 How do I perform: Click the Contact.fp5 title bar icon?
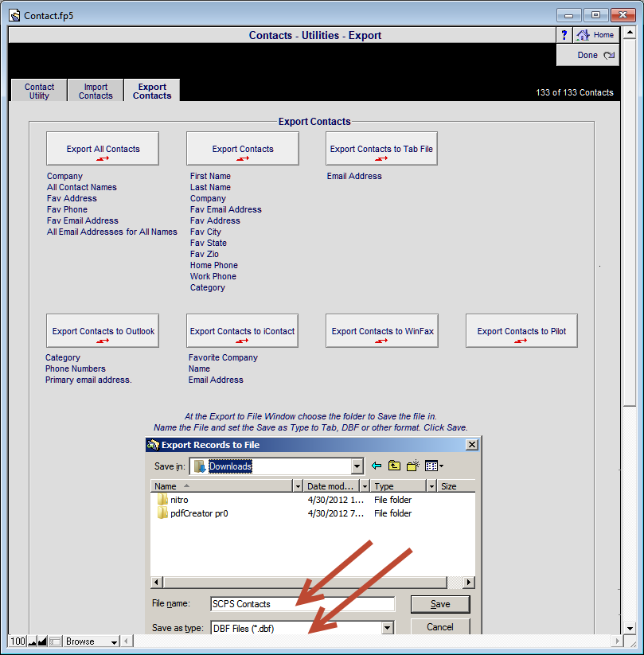click(14, 15)
